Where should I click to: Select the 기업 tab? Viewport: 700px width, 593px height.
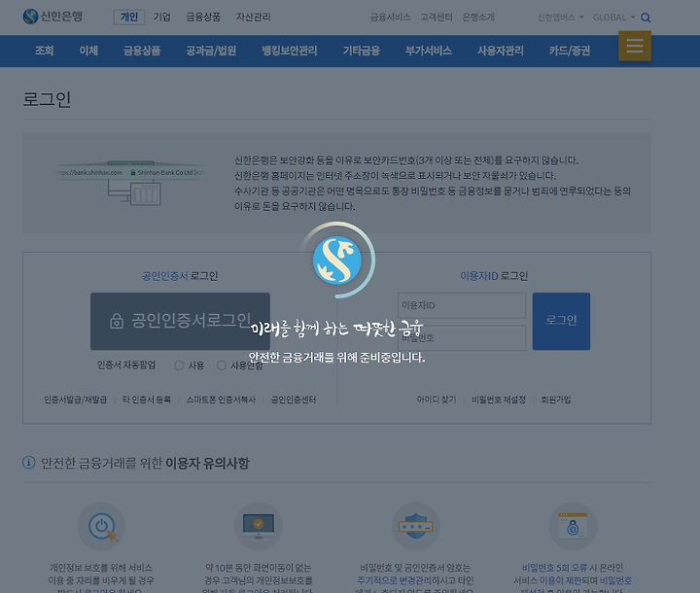pyautogui.click(x=162, y=17)
